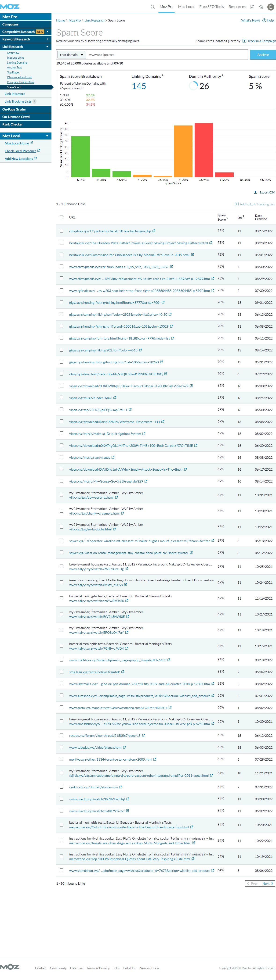Go to the home icon in header
The width and height of the screenshot is (276, 980).
coord(261,7)
